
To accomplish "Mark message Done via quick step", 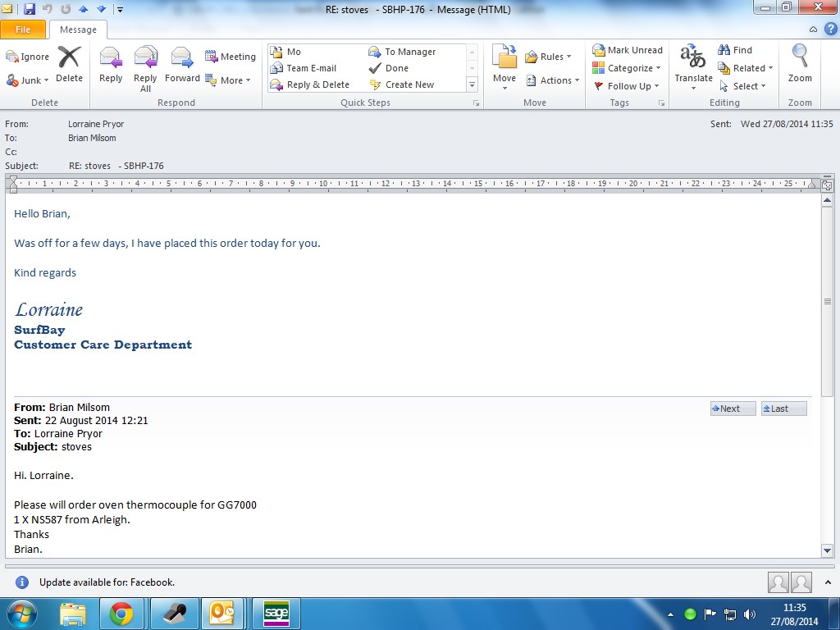I will point(389,68).
